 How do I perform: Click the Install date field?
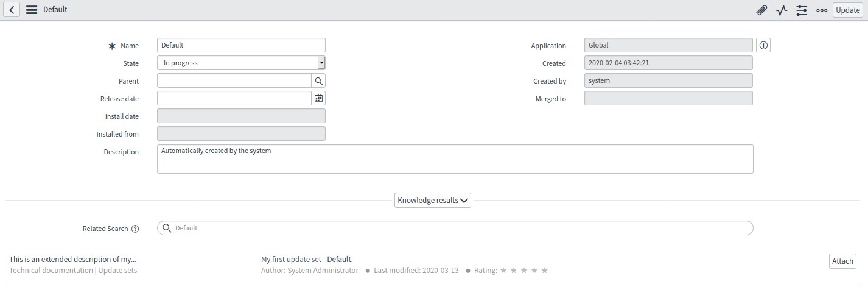[241, 116]
